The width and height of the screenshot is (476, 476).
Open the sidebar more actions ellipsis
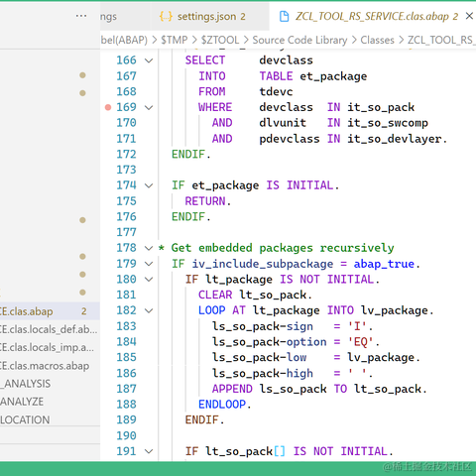[81, 16]
